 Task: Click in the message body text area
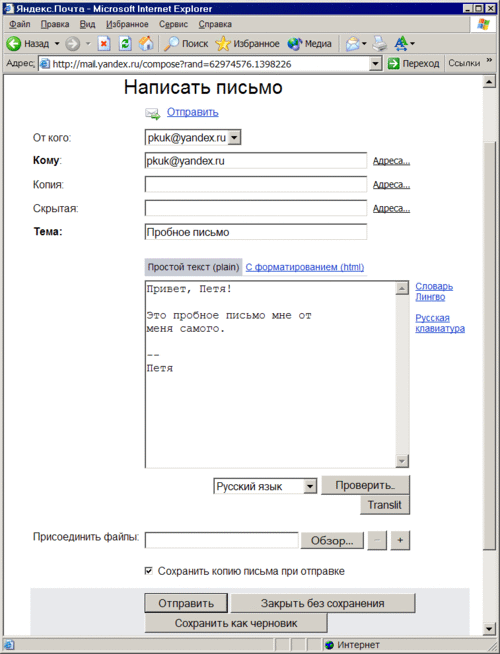[x=270, y=374]
